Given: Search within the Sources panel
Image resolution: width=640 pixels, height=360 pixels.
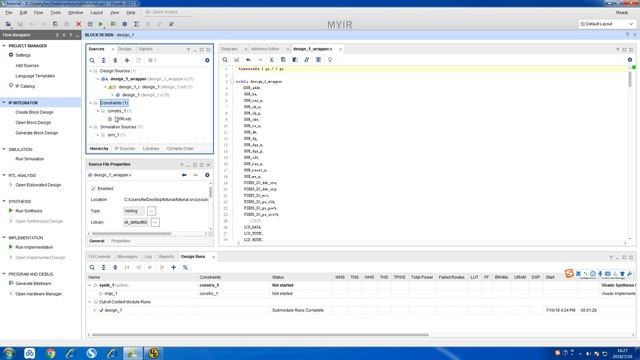Looking at the screenshot, I should click(x=92, y=60).
